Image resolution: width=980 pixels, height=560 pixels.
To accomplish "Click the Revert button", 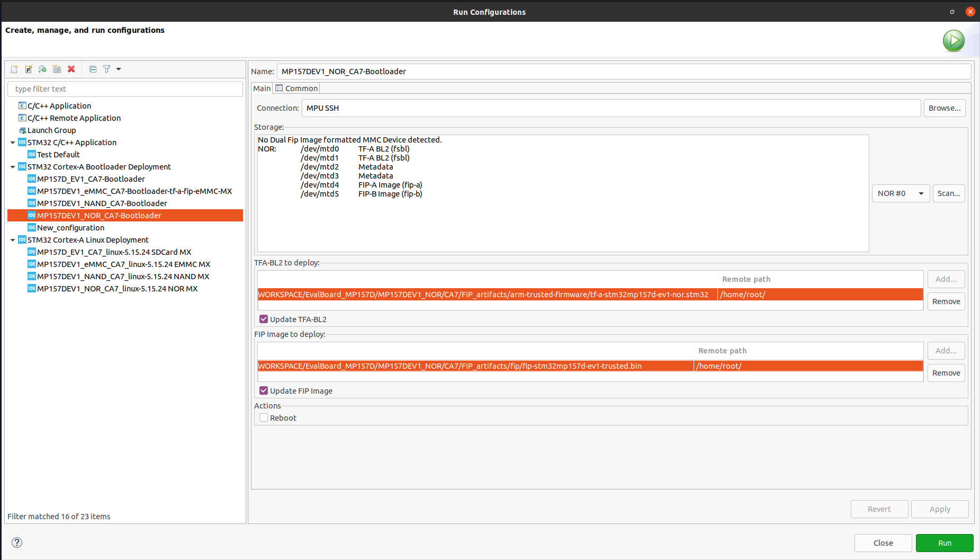I will point(879,509).
